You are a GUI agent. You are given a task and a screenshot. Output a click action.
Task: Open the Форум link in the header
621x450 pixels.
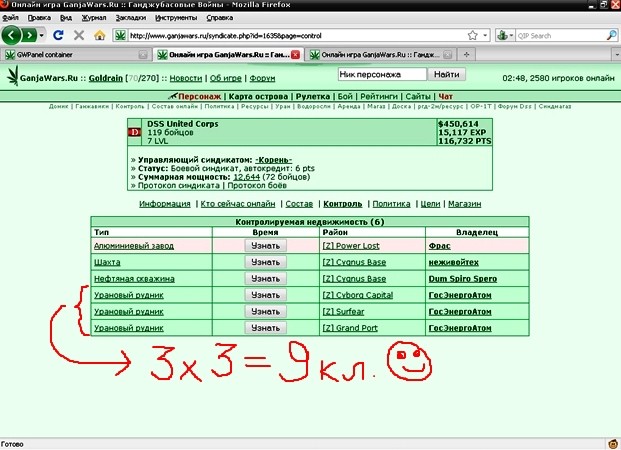click(262, 78)
